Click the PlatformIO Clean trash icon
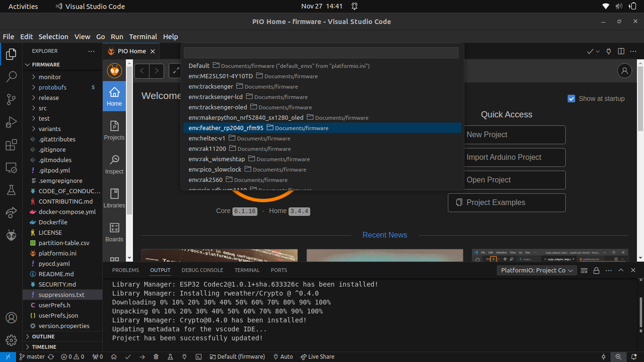Screen dimensions: 644x362 click(x=156, y=357)
